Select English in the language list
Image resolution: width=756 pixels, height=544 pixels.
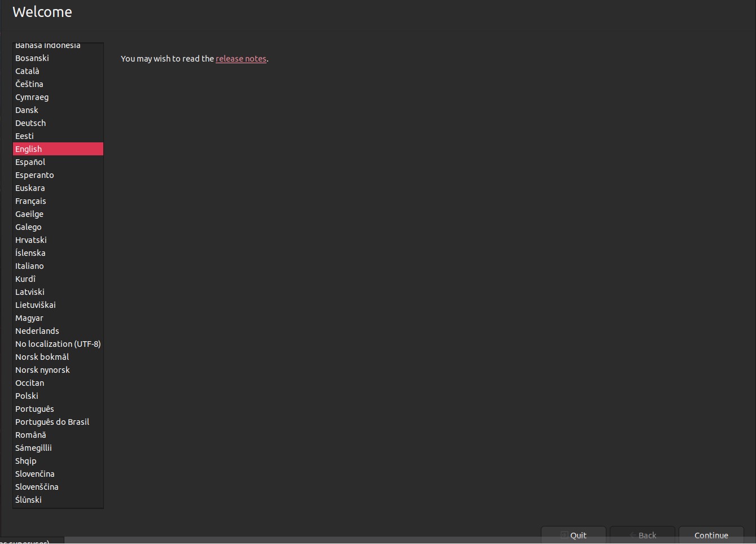(28, 149)
